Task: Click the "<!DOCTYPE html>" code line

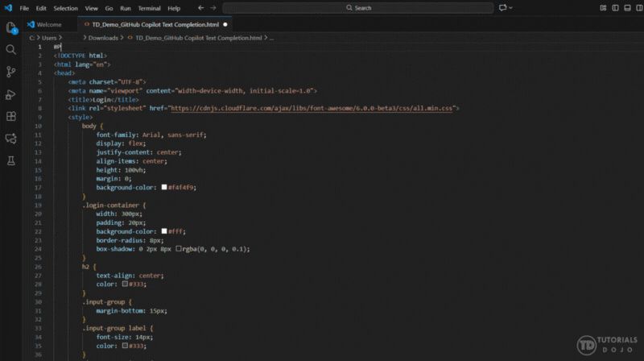Action: coord(80,56)
